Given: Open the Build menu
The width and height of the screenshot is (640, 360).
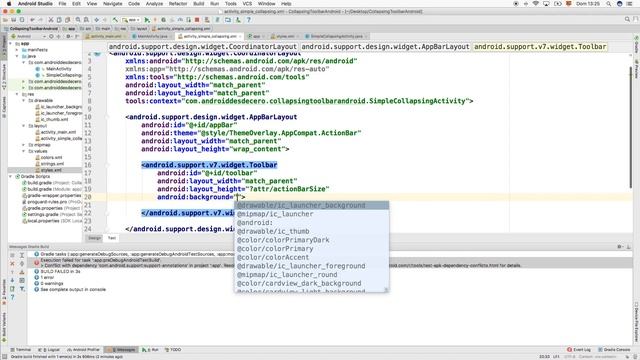Looking at the screenshot, I should 199,4.
